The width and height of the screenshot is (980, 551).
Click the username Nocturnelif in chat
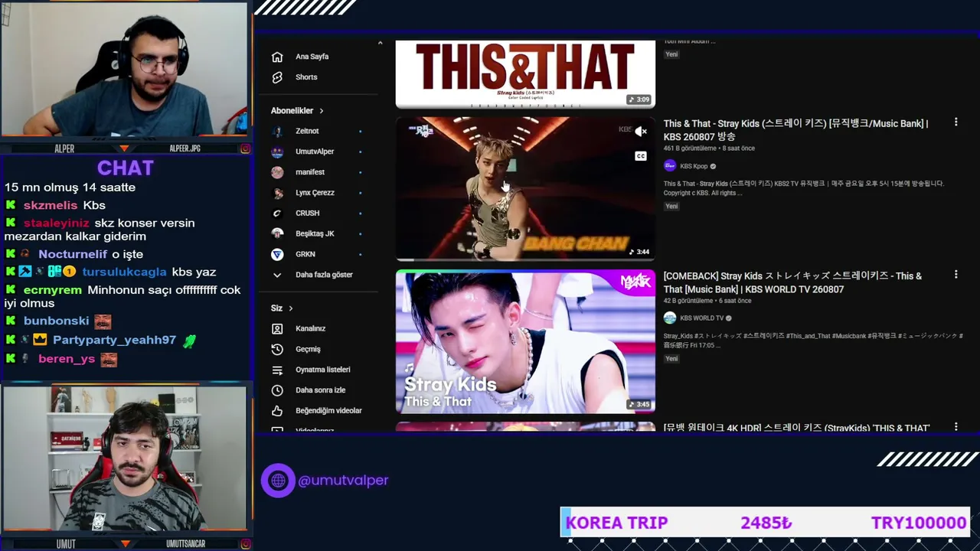[73, 254]
